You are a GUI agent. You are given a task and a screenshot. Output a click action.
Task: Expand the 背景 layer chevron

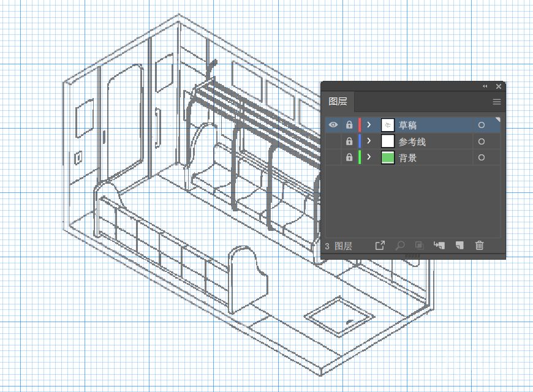pyautogui.click(x=369, y=157)
